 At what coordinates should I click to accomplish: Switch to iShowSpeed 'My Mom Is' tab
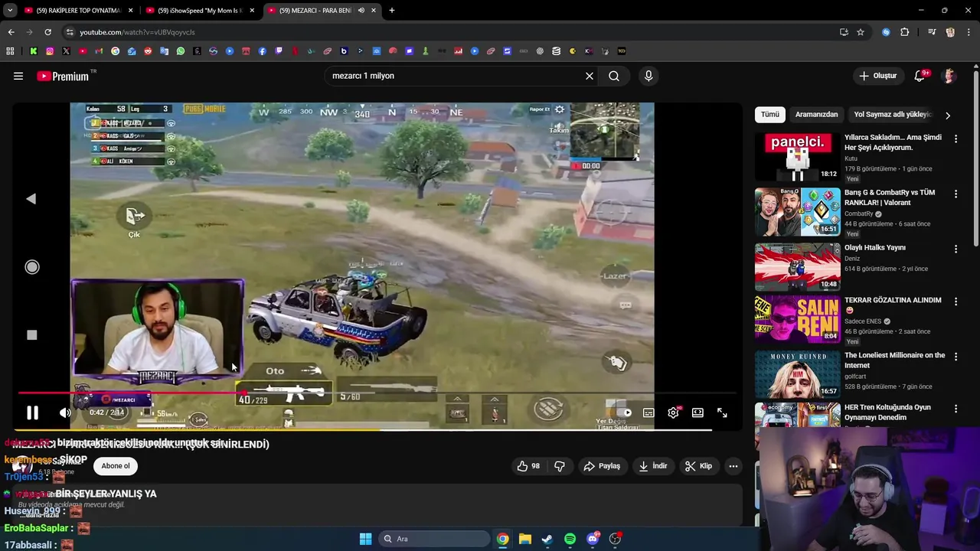pyautogui.click(x=199, y=11)
